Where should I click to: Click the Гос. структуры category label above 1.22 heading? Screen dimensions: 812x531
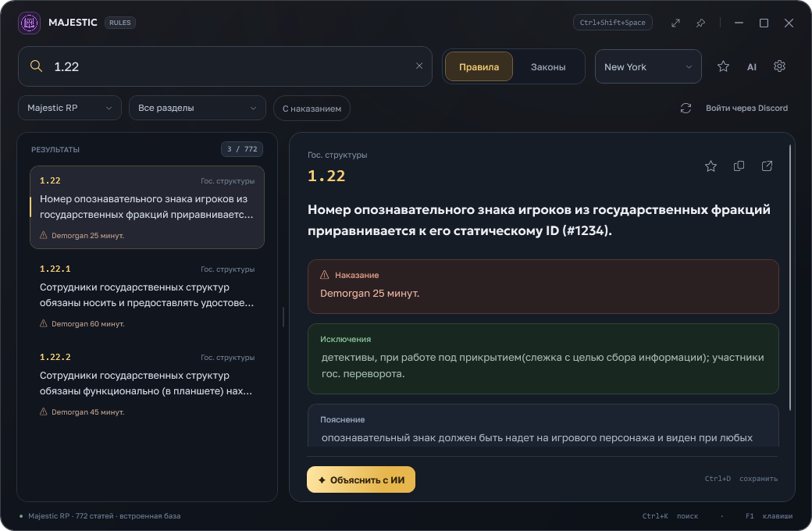click(337, 155)
